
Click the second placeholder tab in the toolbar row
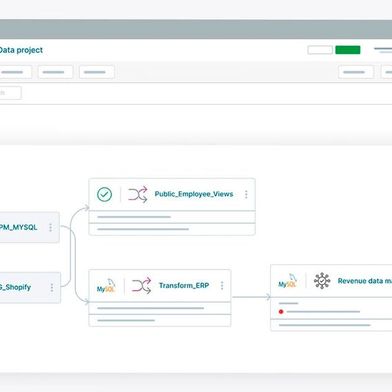(55, 72)
